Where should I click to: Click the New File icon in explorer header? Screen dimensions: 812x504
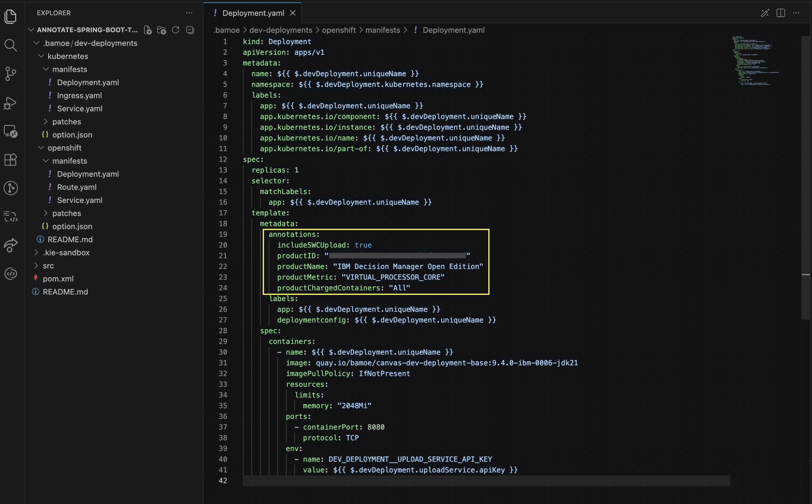(x=148, y=30)
